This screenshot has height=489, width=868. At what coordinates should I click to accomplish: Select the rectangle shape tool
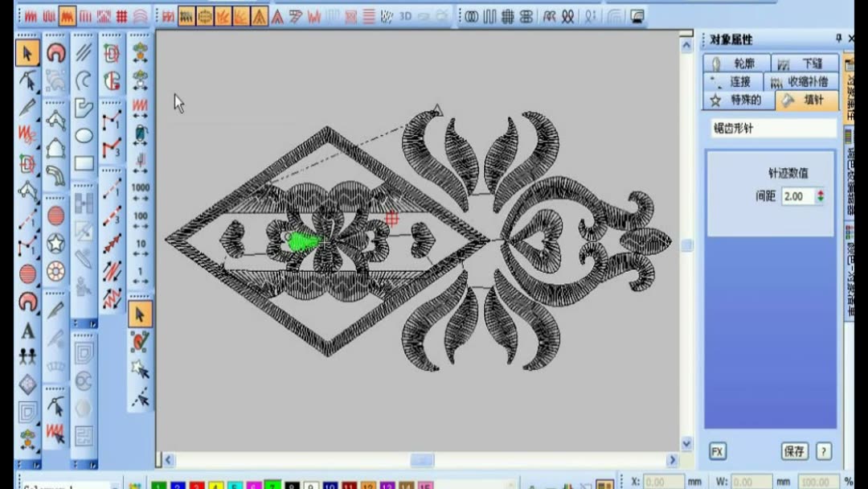click(x=84, y=163)
